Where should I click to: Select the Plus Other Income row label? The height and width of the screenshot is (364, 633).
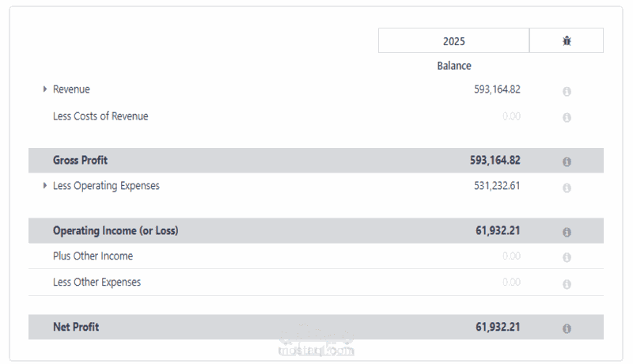[93, 256]
